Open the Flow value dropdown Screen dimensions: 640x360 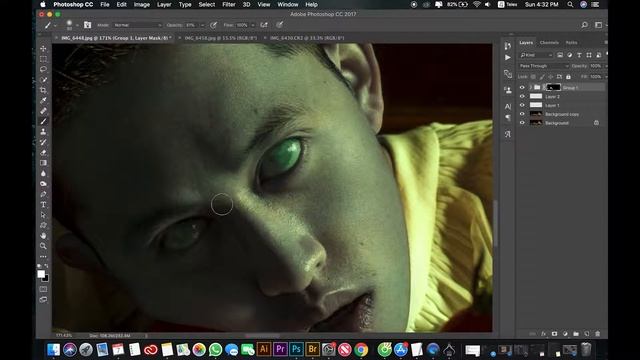coord(253,25)
